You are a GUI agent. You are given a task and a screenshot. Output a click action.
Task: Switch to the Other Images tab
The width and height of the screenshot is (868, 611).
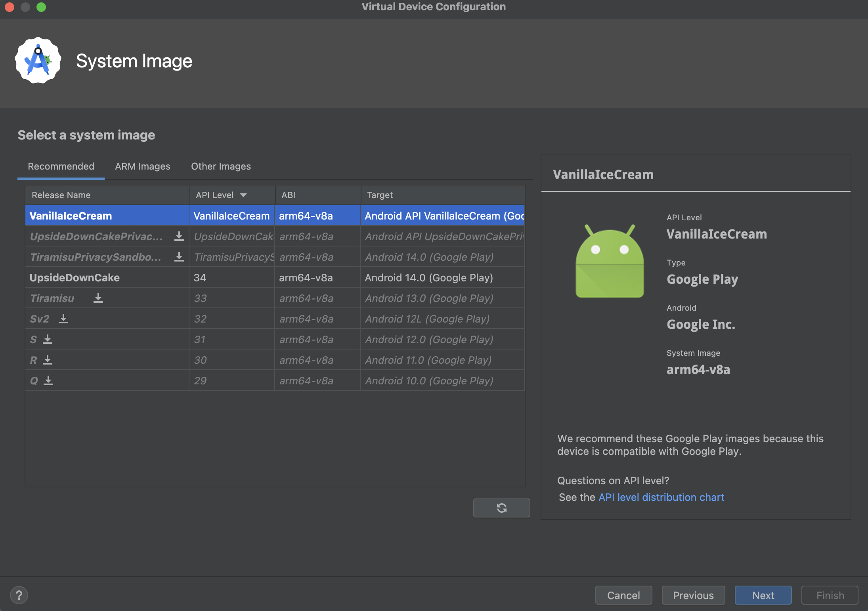(x=221, y=166)
